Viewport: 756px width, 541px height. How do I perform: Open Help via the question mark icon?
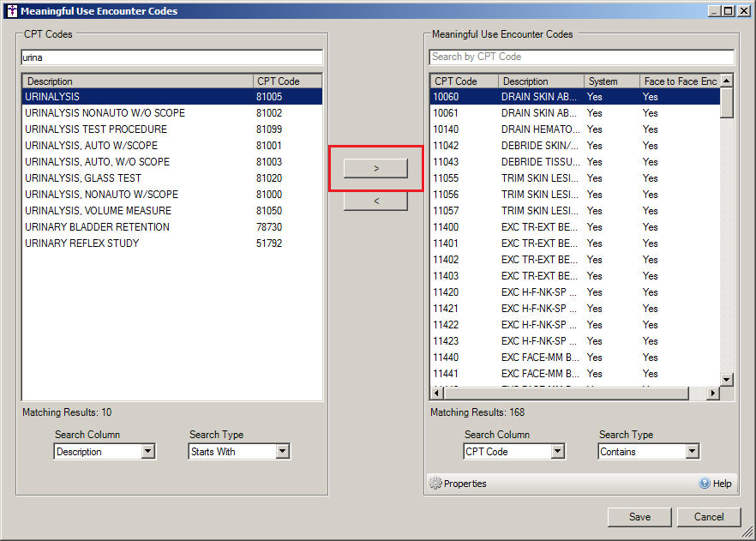(705, 483)
